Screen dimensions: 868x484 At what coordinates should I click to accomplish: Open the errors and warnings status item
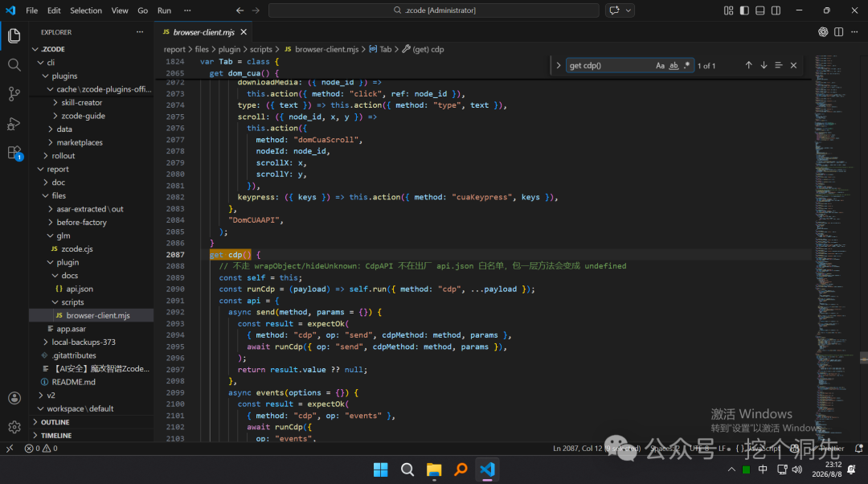click(x=41, y=449)
